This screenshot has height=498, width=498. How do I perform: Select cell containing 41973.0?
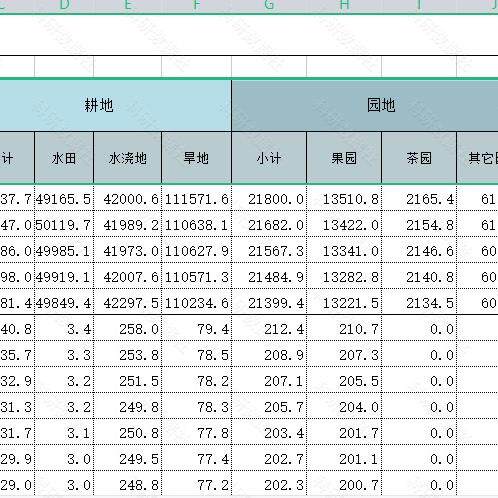click(x=128, y=250)
